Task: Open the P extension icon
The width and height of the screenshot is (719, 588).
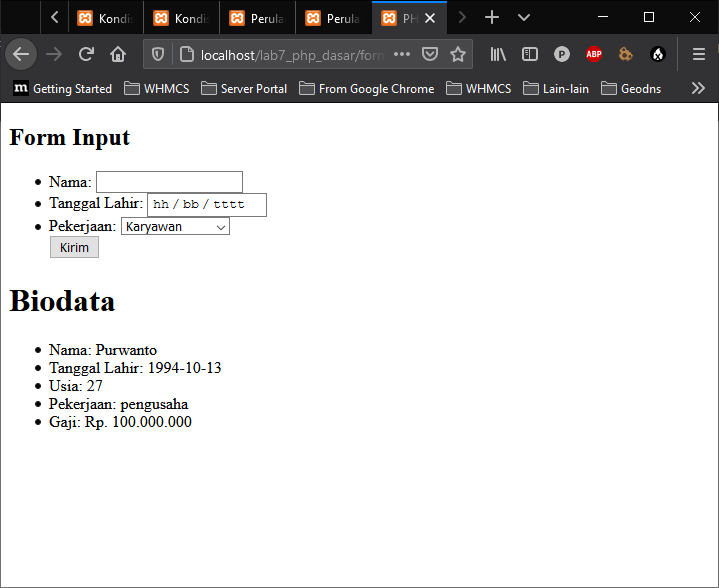Action: [x=562, y=55]
